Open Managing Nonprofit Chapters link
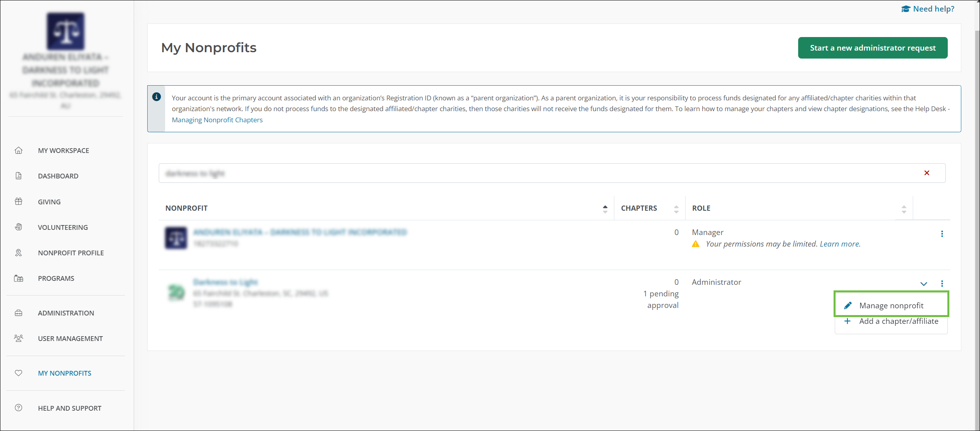This screenshot has height=431, width=980. pos(217,120)
